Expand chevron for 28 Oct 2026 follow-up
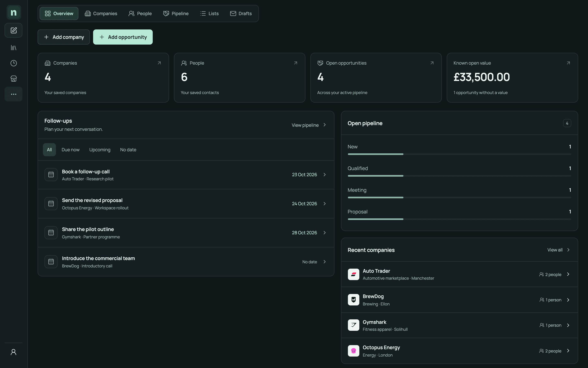The width and height of the screenshot is (588, 368). [324, 233]
